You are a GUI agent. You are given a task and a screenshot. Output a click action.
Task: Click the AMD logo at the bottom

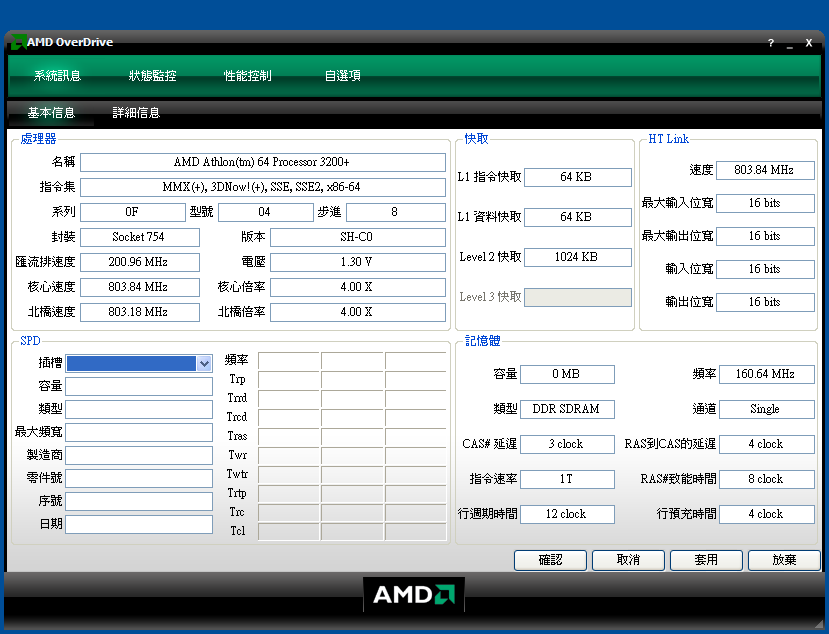(414, 594)
